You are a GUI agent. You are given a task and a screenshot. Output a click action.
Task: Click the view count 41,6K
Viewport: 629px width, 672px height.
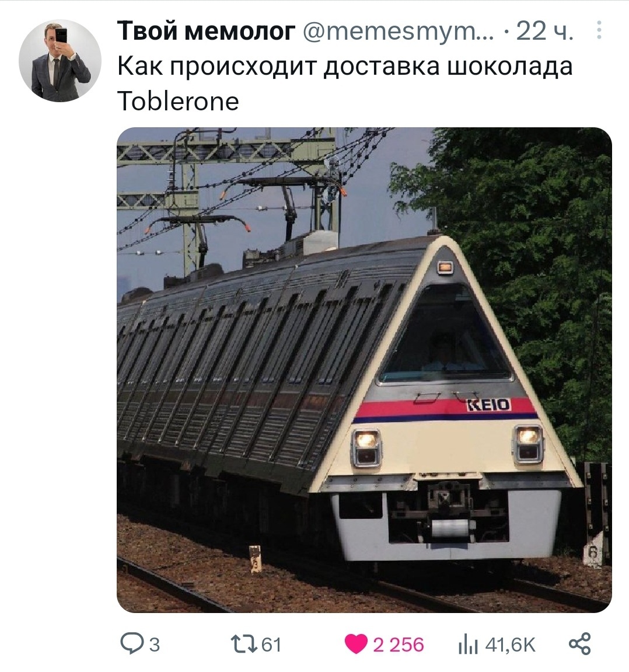pyautogui.click(x=510, y=645)
